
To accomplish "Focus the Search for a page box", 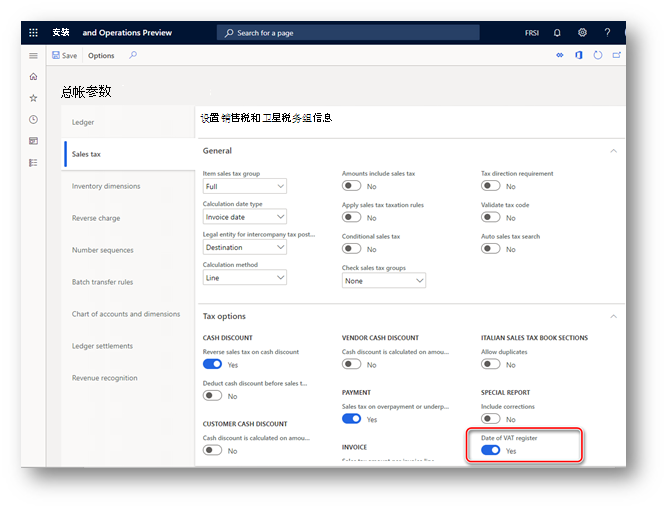I will pyautogui.click(x=348, y=33).
